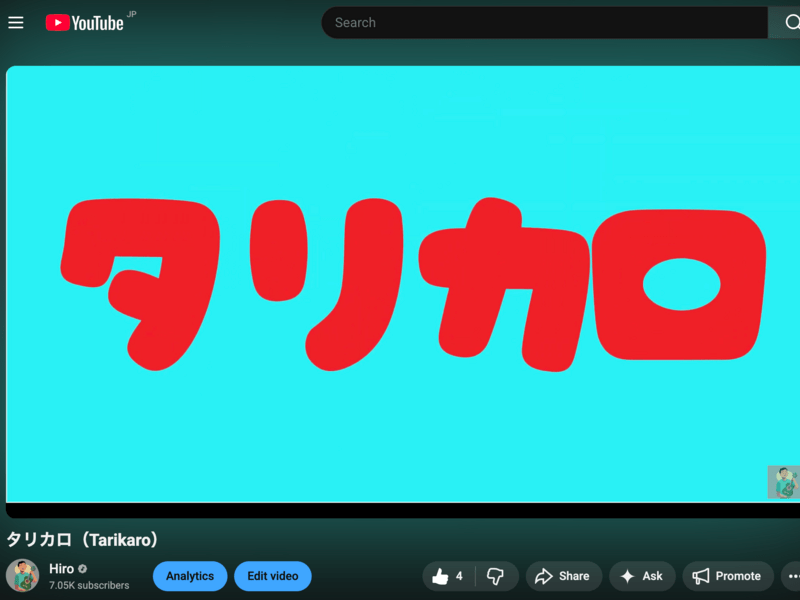Click the Edit video button
The image size is (800, 600).
coord(273,576)
